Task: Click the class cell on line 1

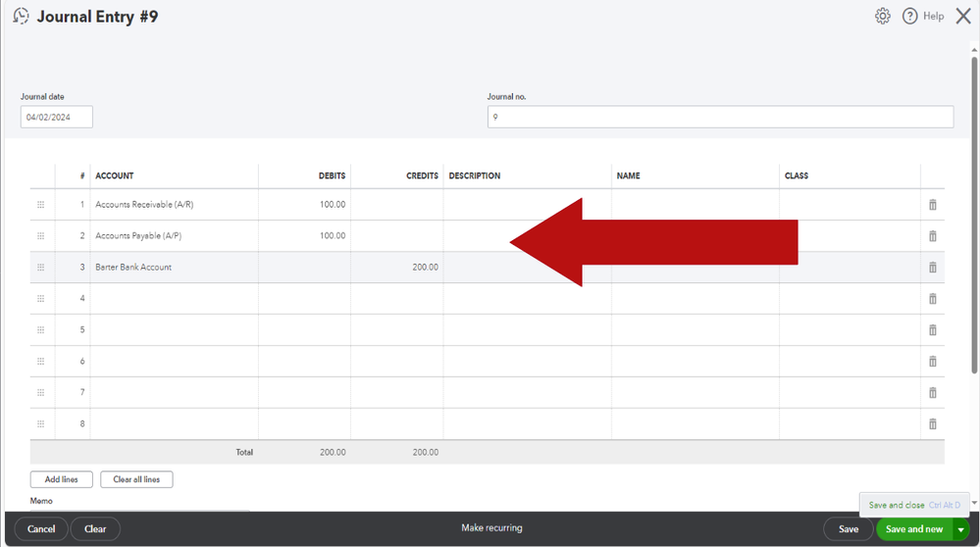Action: click(850, 205)
